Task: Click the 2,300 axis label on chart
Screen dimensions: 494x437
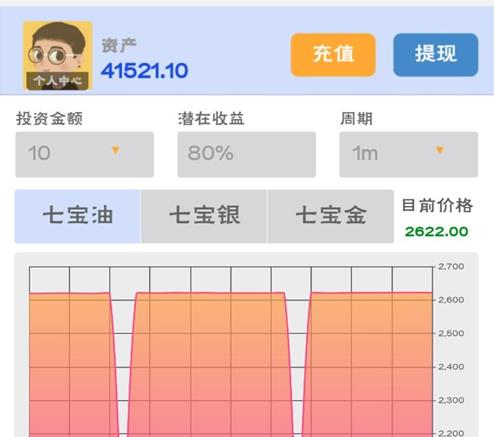Action: 451,400
